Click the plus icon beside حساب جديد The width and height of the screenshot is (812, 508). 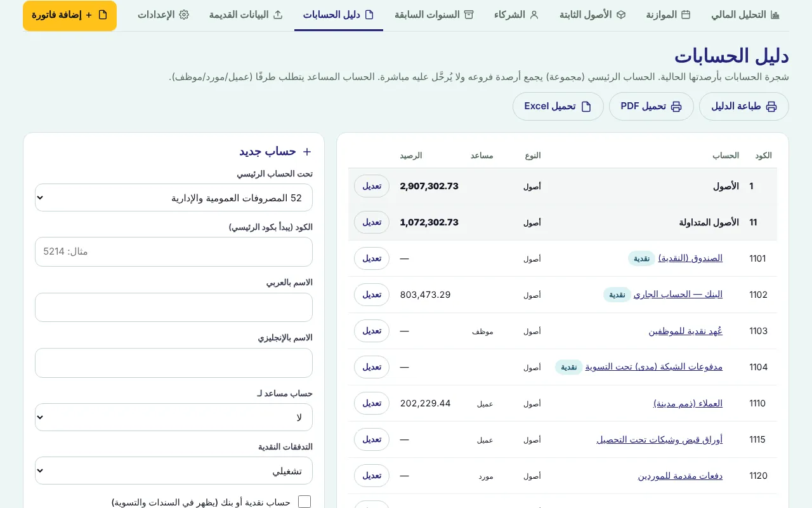pos(307,152)
